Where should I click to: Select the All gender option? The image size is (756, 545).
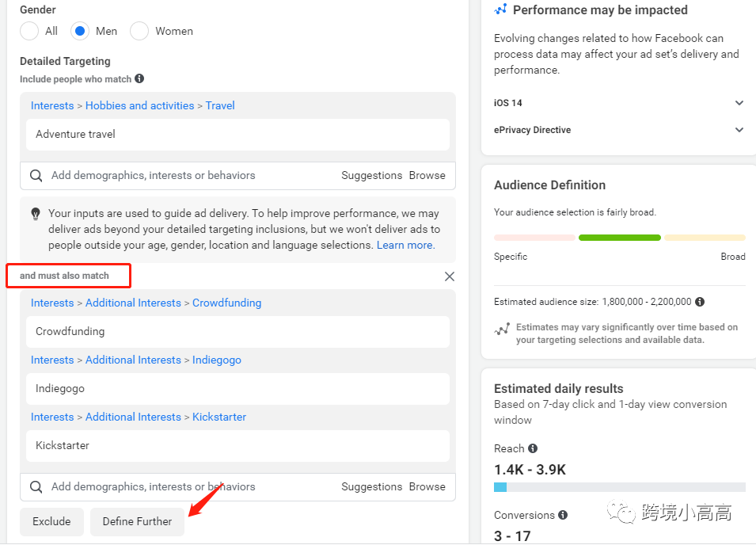point(29,31)
